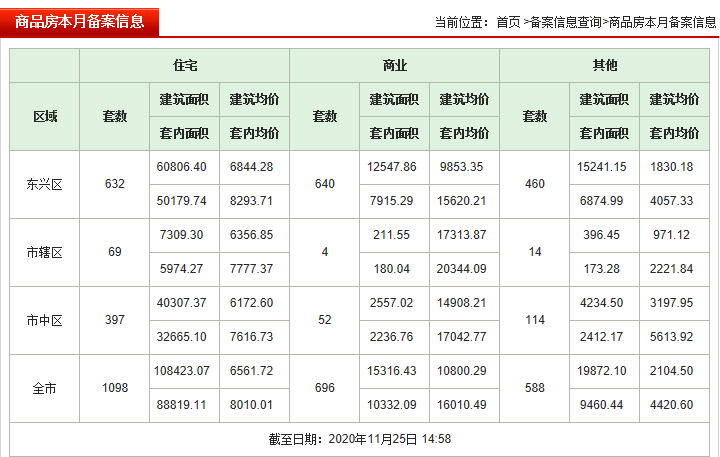This screenshot has height=457, width=720.
Task: Select the 全市 total row label
Action: [45, 388]
